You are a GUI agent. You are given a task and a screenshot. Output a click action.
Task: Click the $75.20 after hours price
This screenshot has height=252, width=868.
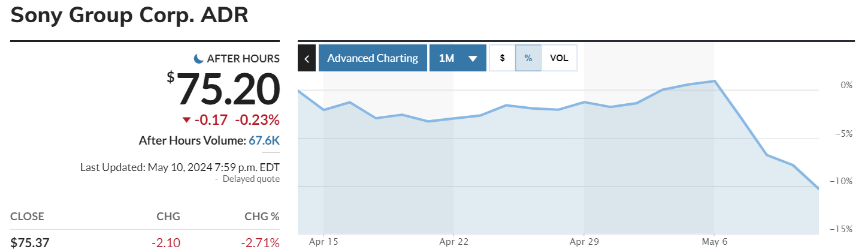click(228, 90)
